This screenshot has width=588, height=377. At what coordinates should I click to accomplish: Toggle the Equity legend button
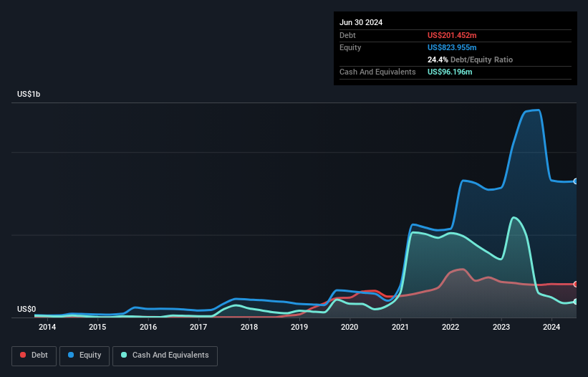click(x=85, y=355)
